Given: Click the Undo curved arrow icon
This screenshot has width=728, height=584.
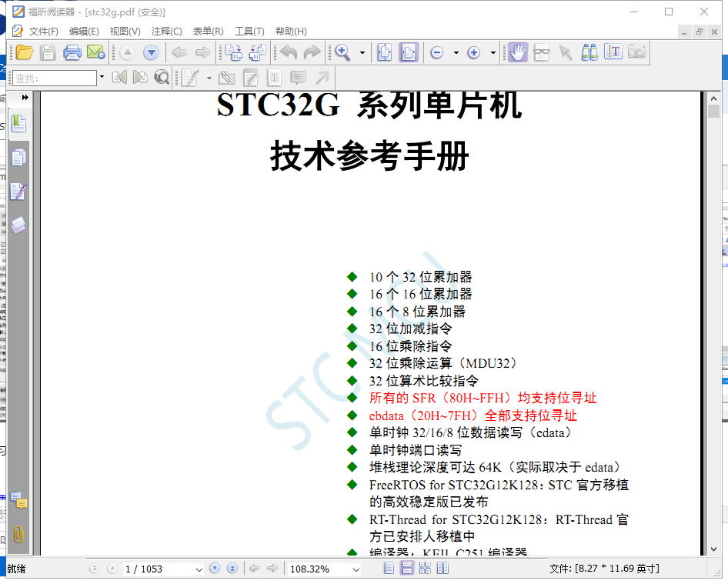Looking at the screenshot, I should coord(289,52).
